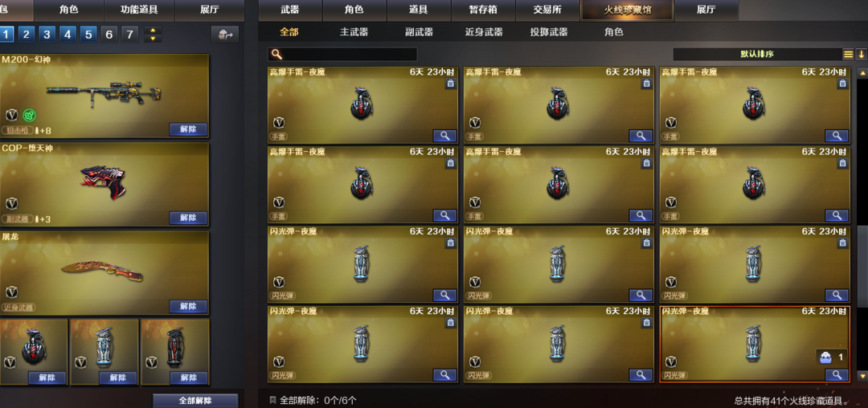Click magnifier preview on first 闪光弹-夜魔 card

444,295
